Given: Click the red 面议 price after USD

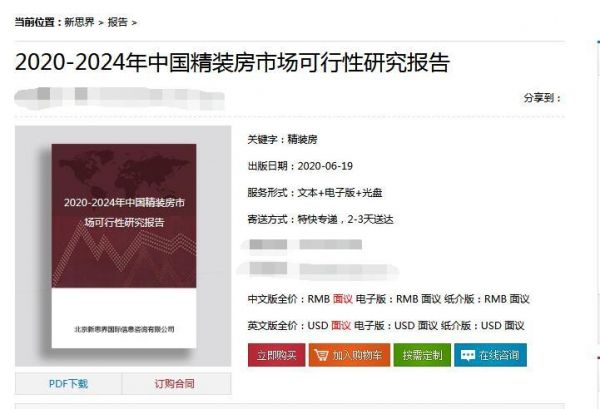Looking at the screenshot, I should click(x=341, y=326).
